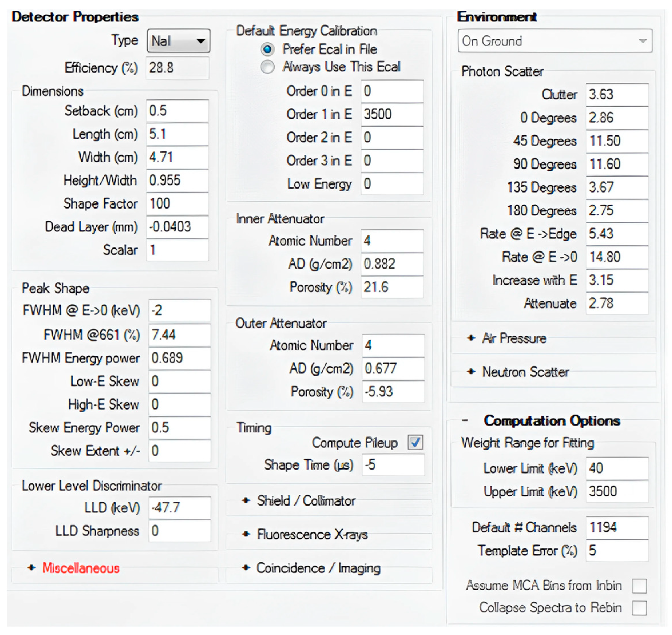Click the Setback (cm) input field
Image resolution: width=672 pixels, height=635 pixels.
(x=177, y=111)
